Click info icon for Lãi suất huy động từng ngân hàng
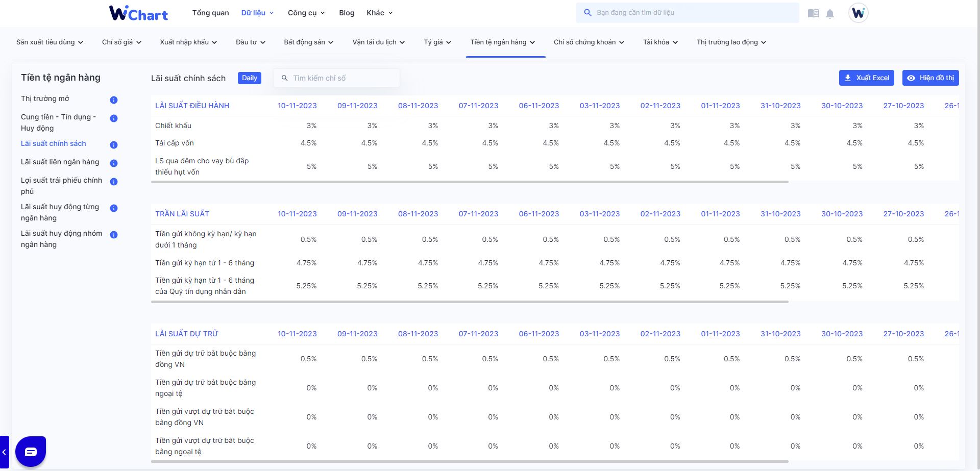 [x=114, y=208]
